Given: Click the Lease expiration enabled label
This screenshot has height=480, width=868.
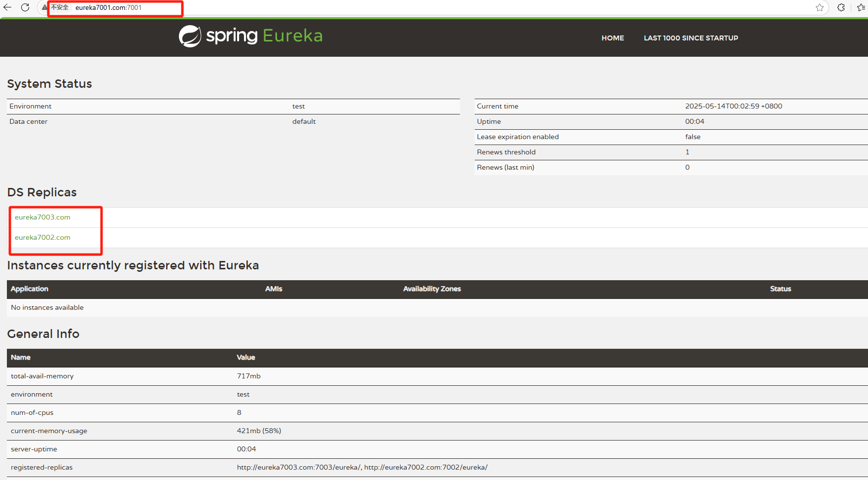Looking at the screenshot, I should [x=518, y=137].
